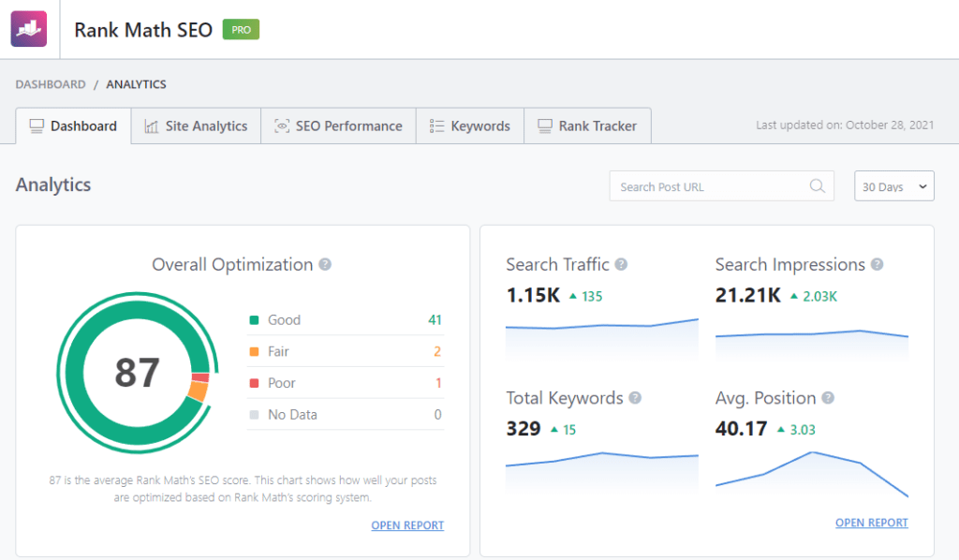Click the Site Analytics chart icon

pos(151,125)
